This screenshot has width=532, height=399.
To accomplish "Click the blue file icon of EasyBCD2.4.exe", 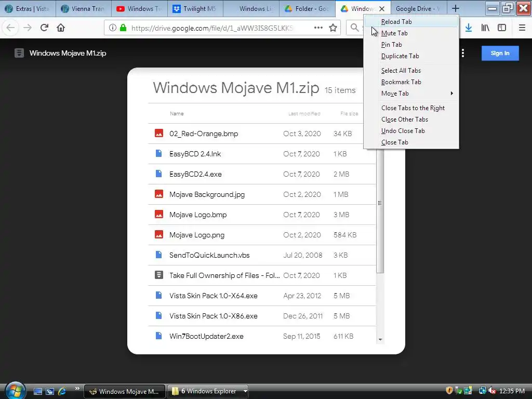I will pyautogui.click(x=158, y=174).
